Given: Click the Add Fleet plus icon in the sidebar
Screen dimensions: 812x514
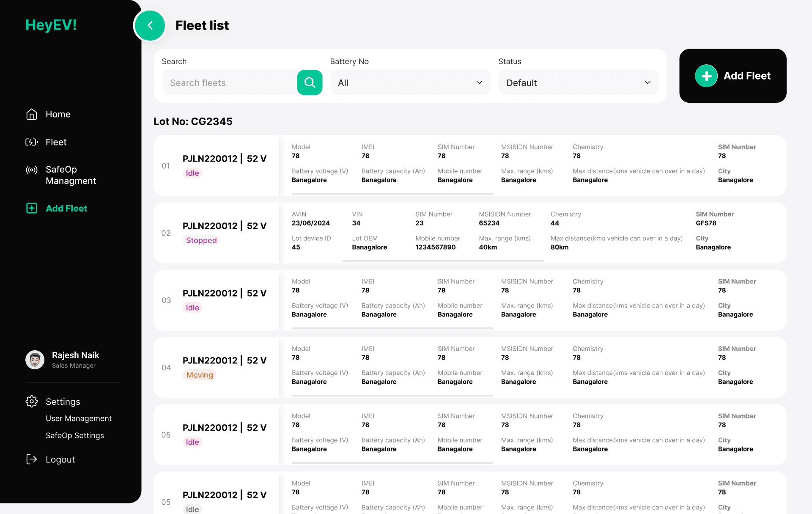Looking at the screenshot, I should pos(32,208).
